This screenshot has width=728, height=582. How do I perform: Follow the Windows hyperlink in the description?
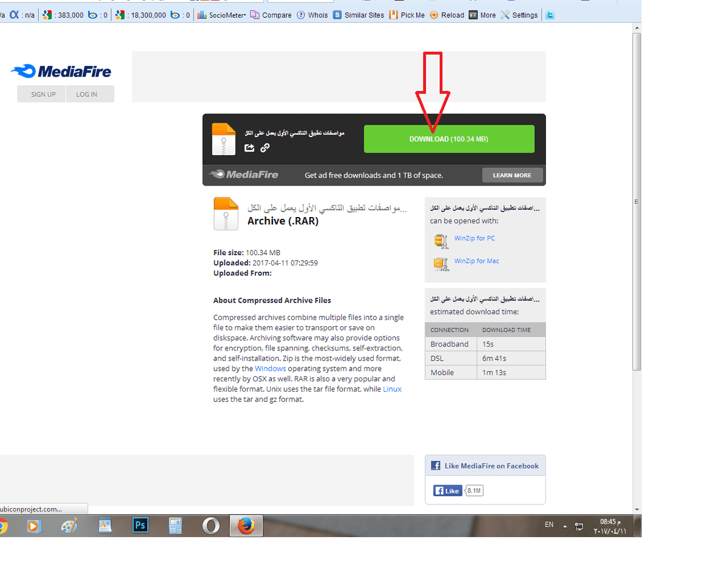pos(270,369)
